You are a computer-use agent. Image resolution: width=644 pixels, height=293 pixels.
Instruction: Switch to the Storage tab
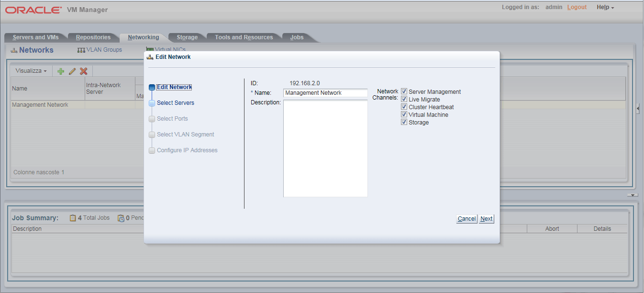[x=187, y=37]
